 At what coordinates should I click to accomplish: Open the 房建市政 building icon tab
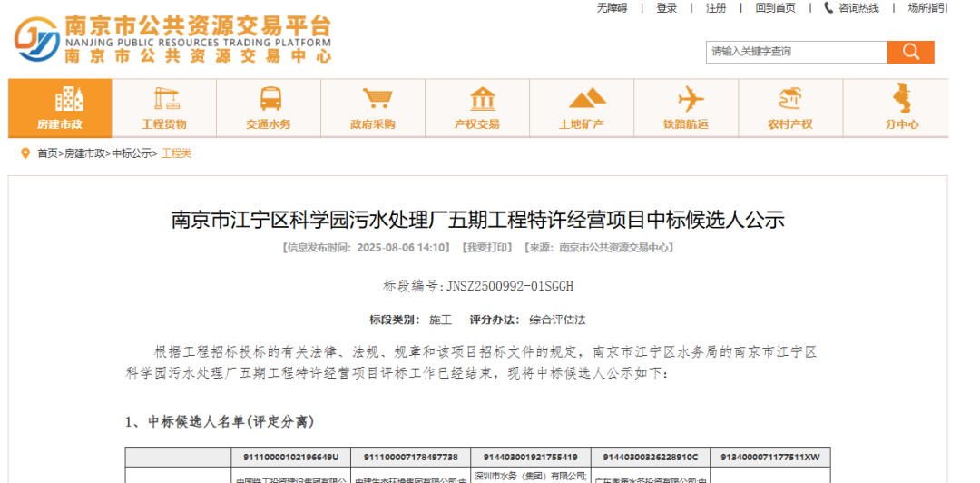click(x=60, y=98)
